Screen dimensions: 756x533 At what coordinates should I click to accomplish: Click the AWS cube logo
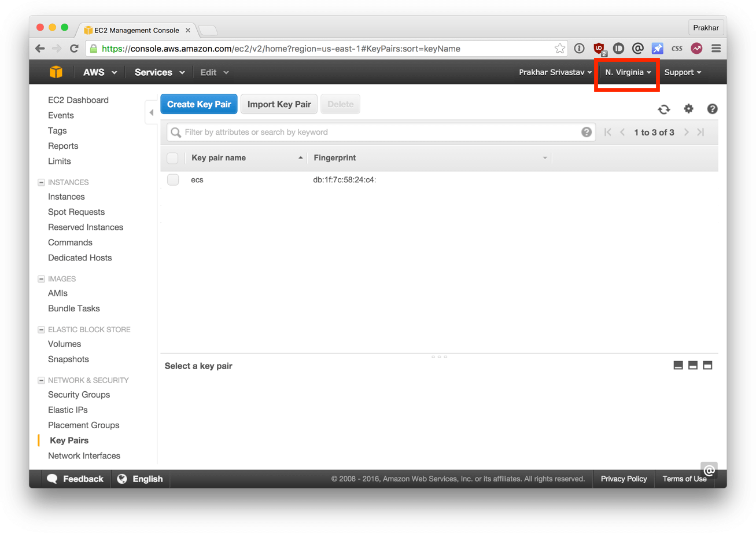point(56,72)
